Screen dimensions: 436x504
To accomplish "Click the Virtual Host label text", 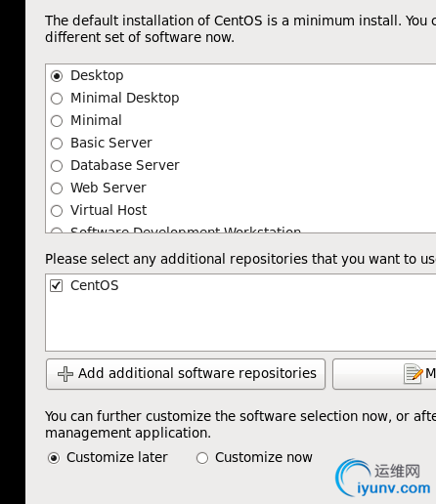I will [x=109, y=210].
